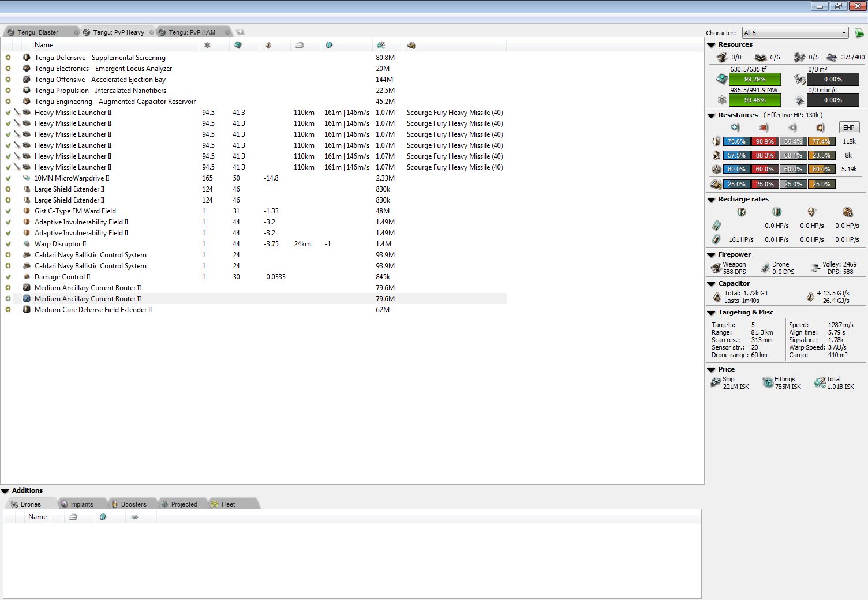Viewport: 868px width, 600px height.
Task: Click the thermal resistance column icon
Action: [x=764, y=127]
